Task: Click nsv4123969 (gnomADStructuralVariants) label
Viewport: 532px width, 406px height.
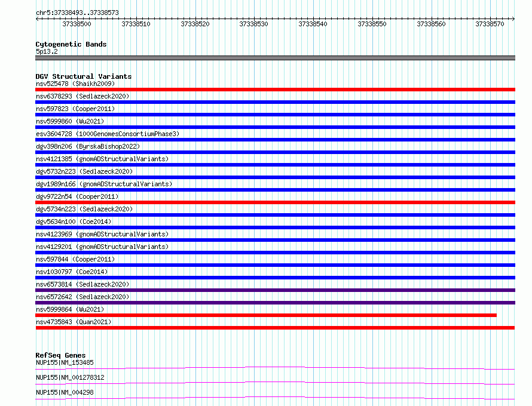Action: coord(102,234)
